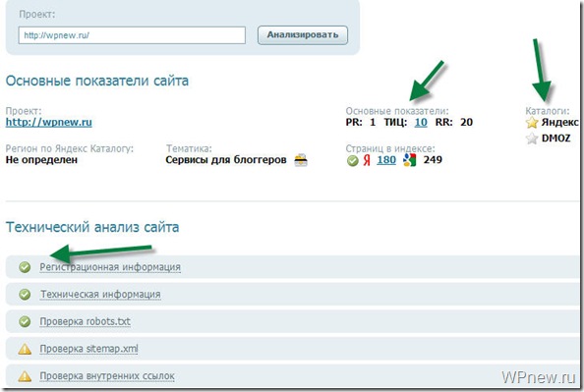Expand Регистрационная информация section
The height and width of the screenshot is (392, 584).
pyautogui.click(x=110, y=267)
